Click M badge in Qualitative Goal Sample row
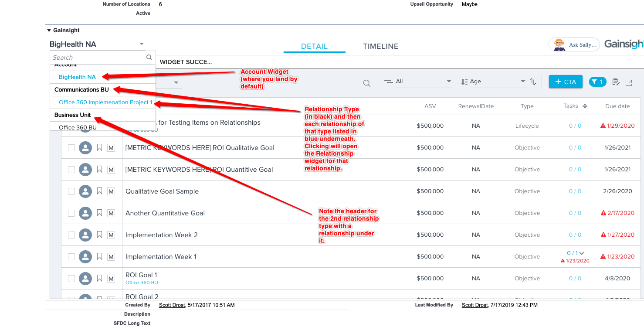This screenshot has height=327, width=644. coord(111,191)
